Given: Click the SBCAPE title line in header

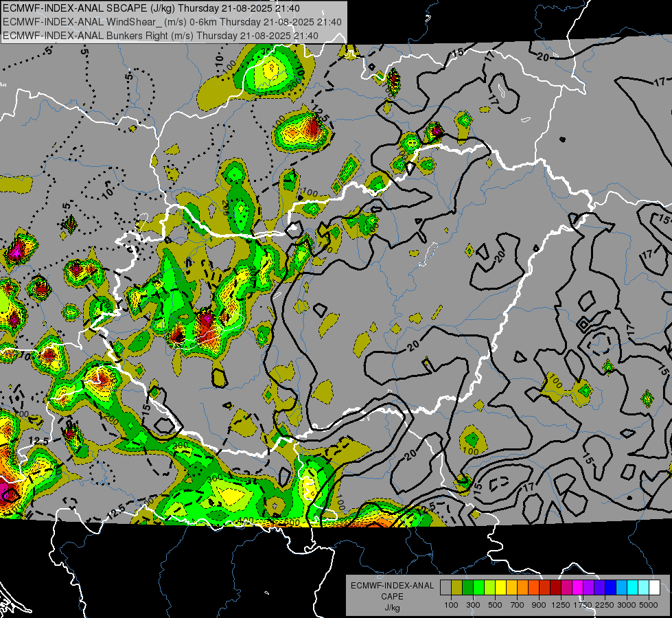Looking at the screenshot, I should coord(151,8).
